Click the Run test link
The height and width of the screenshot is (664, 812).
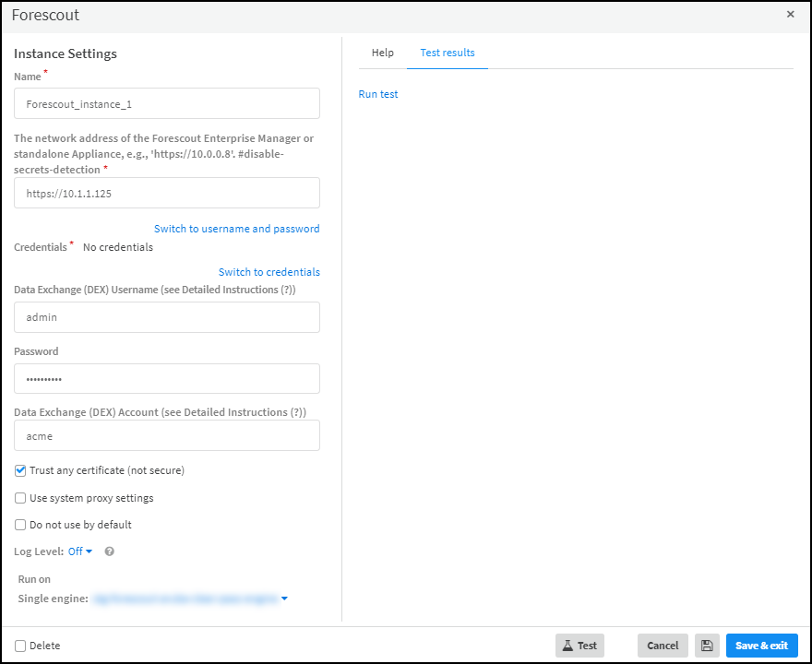click(378, 94)
